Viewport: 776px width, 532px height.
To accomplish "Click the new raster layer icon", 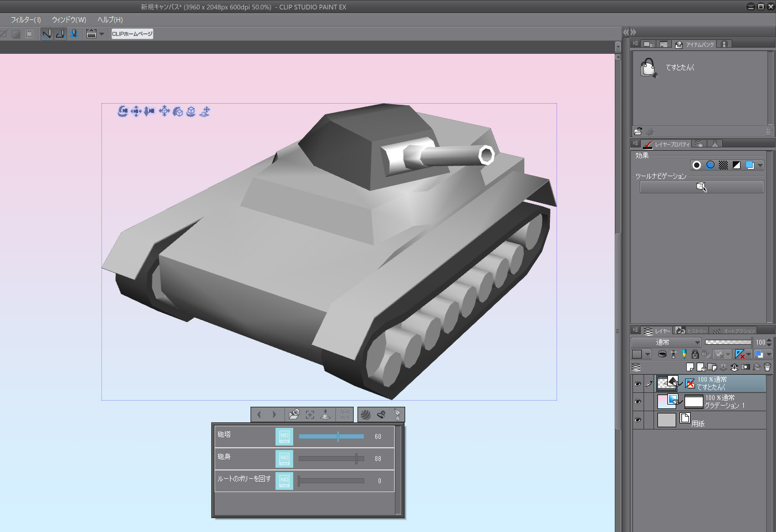I will pos(690,367).
